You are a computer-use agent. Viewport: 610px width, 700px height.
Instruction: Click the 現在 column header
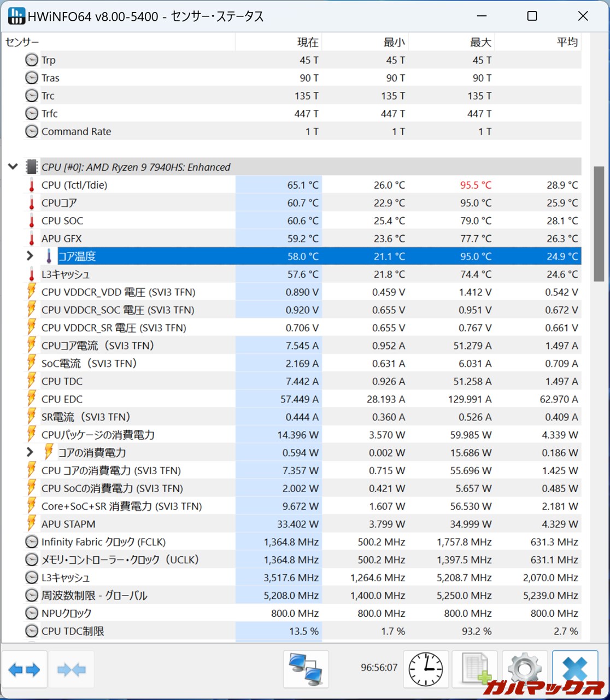pyautogui.click(x=307, y=42)
